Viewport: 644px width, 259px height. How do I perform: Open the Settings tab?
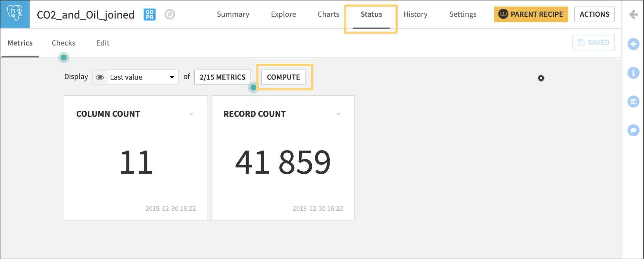463,14
